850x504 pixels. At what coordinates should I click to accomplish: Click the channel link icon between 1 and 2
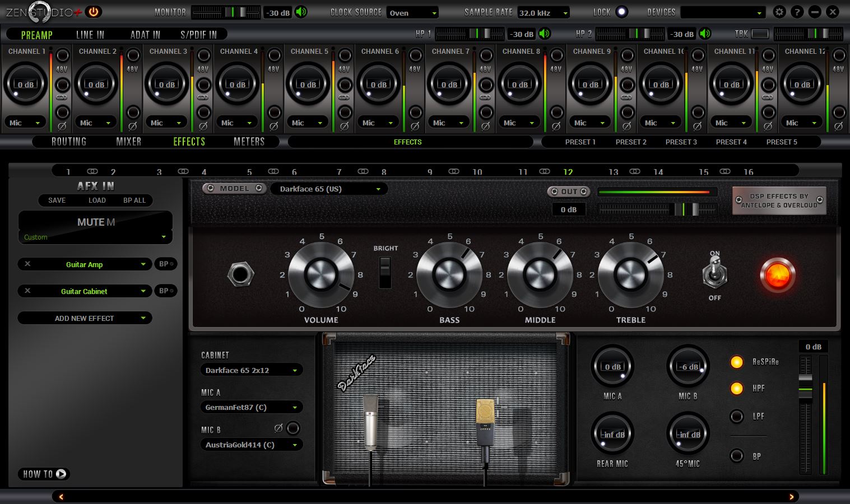click(x=92, y=171)
